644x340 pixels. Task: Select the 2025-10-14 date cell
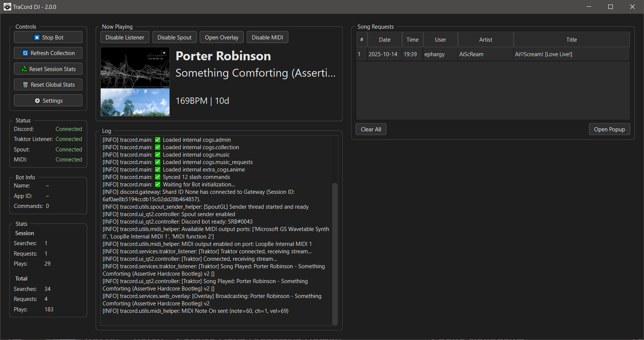point(384,54)
